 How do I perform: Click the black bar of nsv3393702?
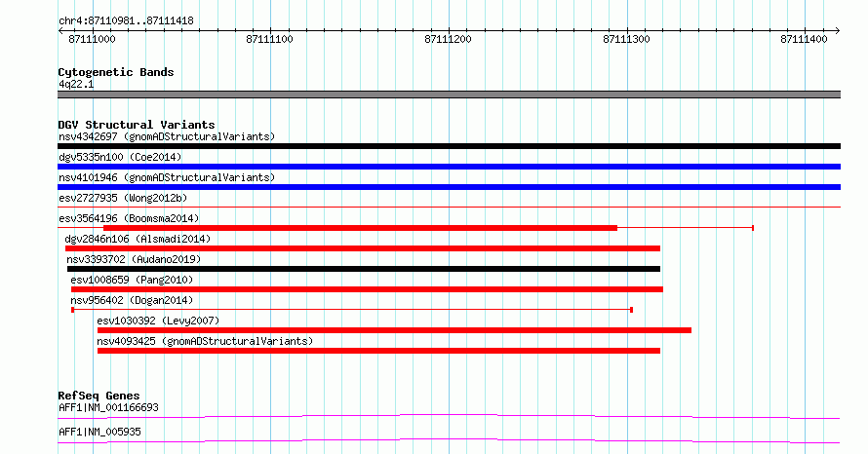click(364, 269)
